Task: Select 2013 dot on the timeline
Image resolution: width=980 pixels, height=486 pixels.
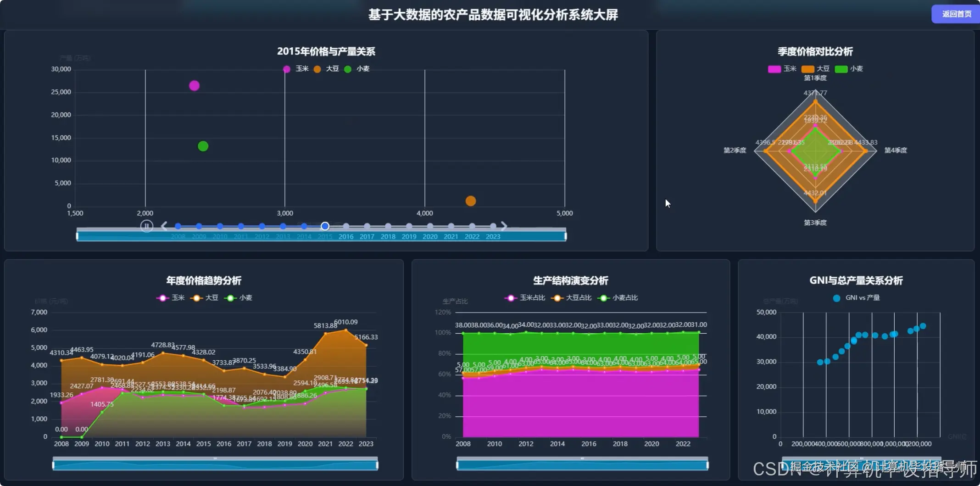Action: click(283, 226)
